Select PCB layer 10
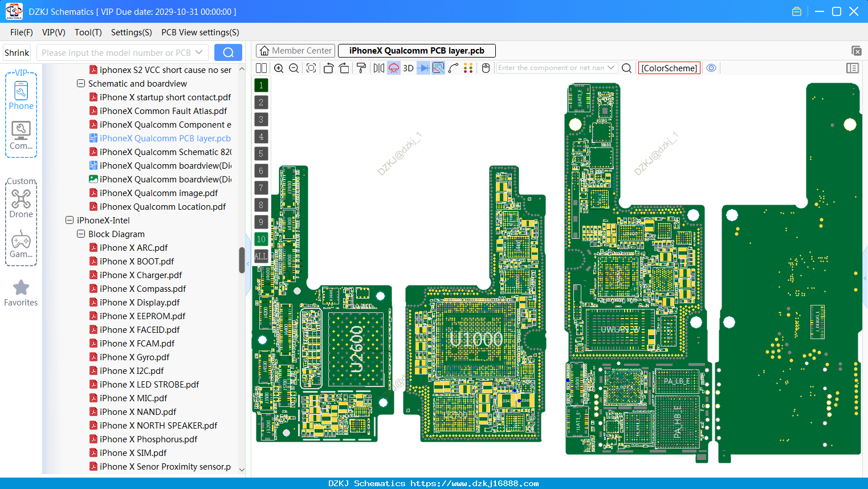868x489 pixels. point(261,239)
